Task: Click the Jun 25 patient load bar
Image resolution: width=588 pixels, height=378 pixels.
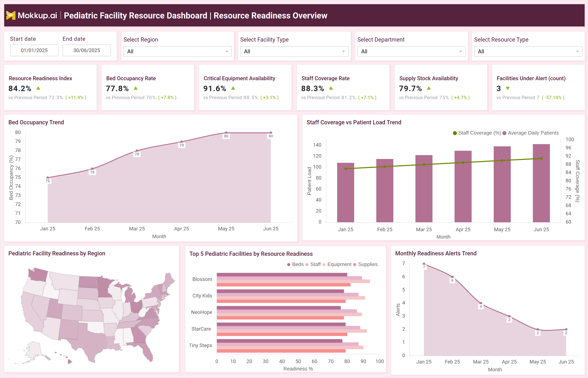Action: [541, 183]
